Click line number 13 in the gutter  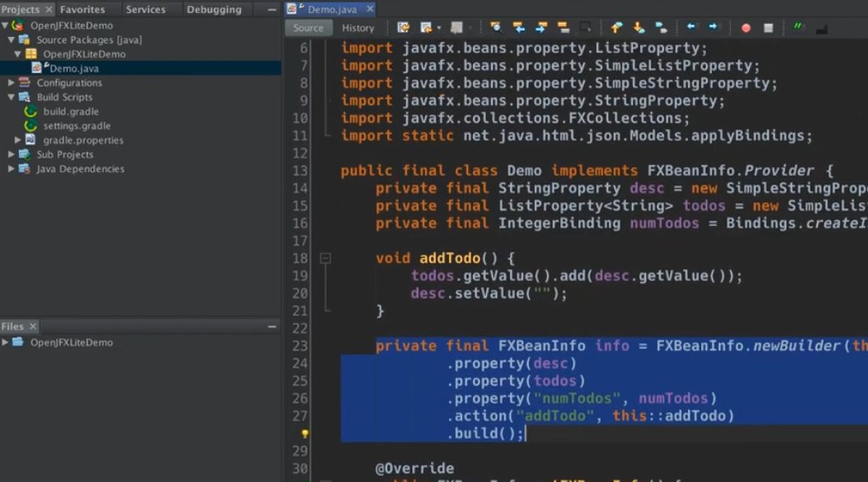pyautogui.click(x=300, y=171)
